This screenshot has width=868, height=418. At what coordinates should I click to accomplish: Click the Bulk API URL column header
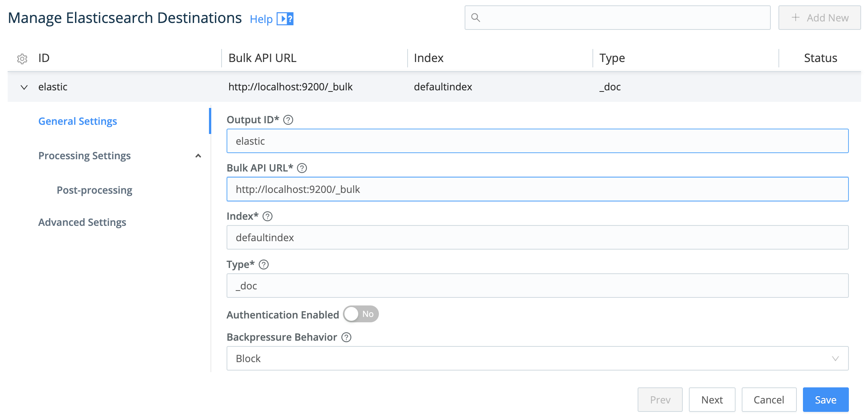[x=262, y=58]
